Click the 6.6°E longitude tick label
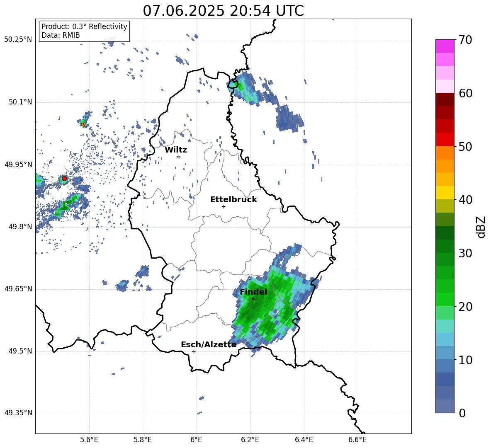This screenshot has height=448, width=491. (x=357, y=440)
